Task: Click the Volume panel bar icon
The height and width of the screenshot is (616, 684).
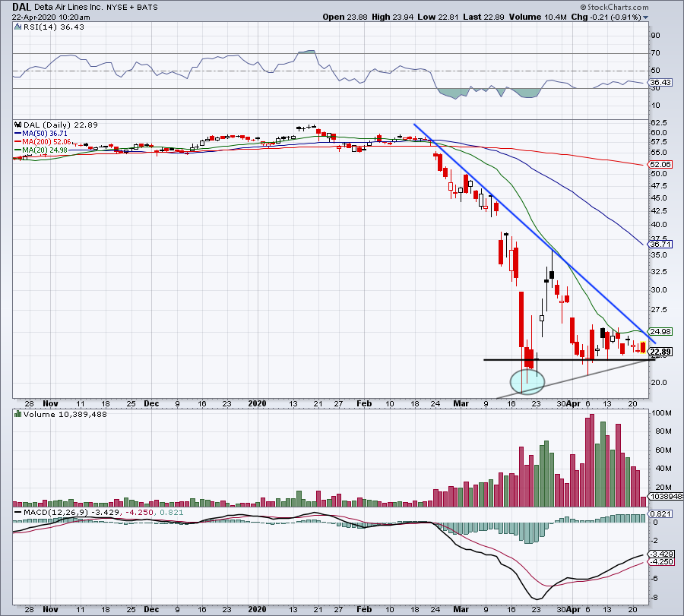Action: (x=18, y=414)
